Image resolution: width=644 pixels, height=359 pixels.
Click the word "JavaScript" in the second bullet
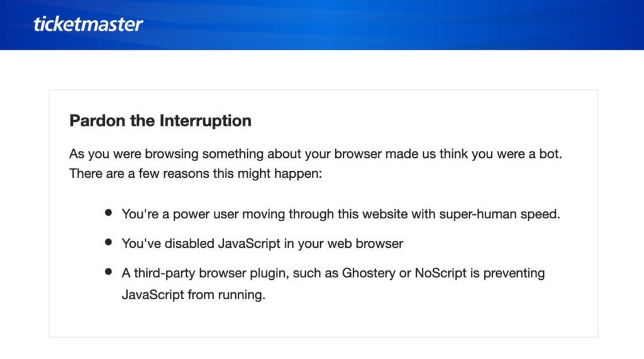coord(250,243)
